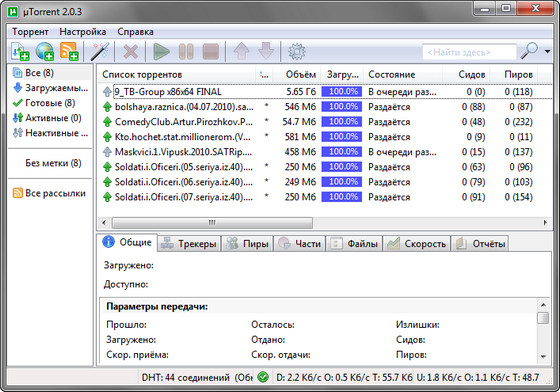Image resolution: width=560 pixels, height=392 pixels.
Task: Click the search field "Найти здесь"
Action: pyautogui.click(x=469, y=52)
